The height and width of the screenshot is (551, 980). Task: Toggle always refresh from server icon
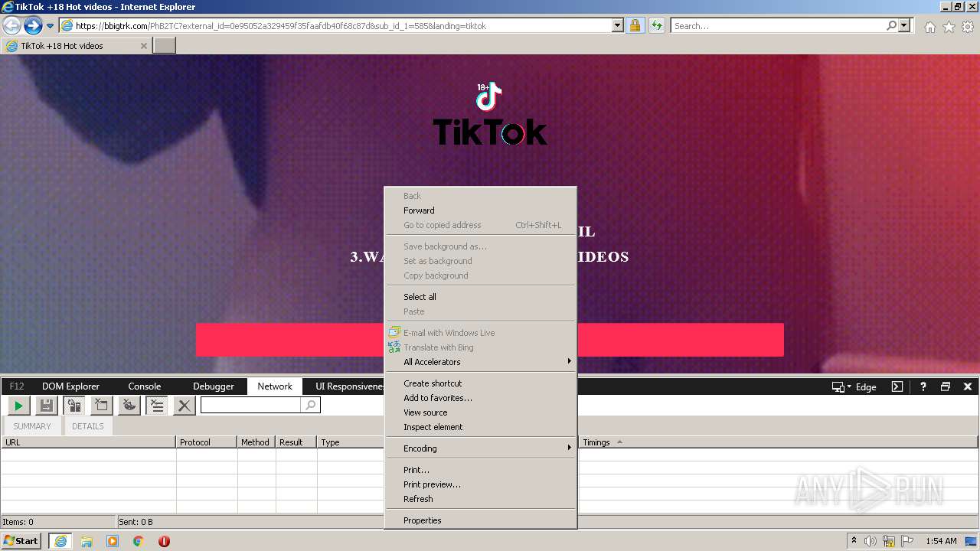(74, 406)
